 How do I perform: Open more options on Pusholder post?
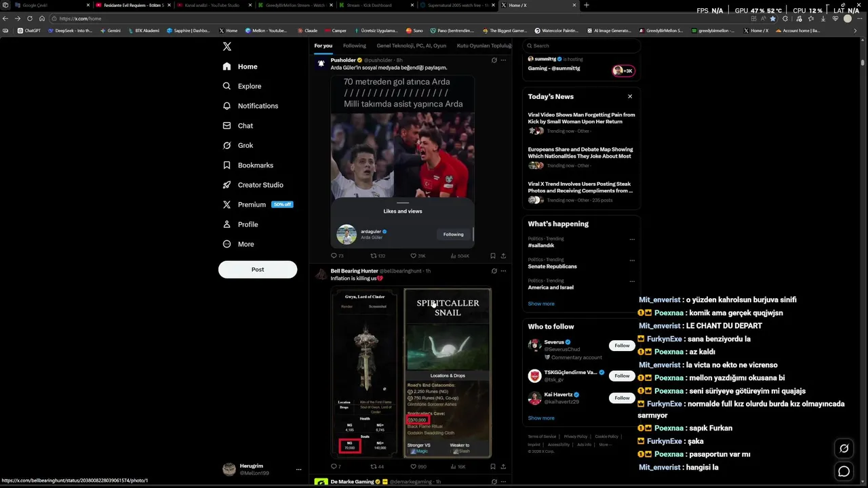pyautogui.click(x=503, y=60)
